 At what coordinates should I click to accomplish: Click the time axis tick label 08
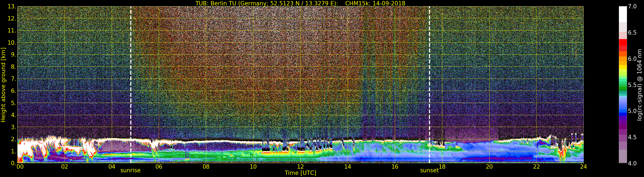point(206,167)
